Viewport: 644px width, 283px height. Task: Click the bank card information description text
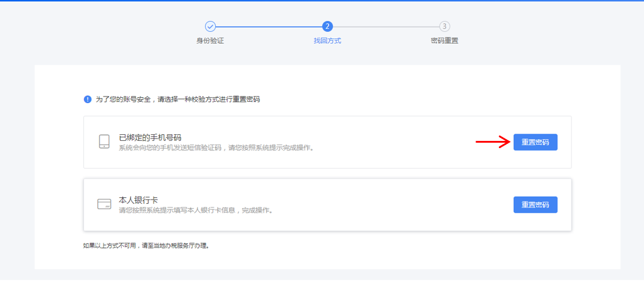[195, 210]
